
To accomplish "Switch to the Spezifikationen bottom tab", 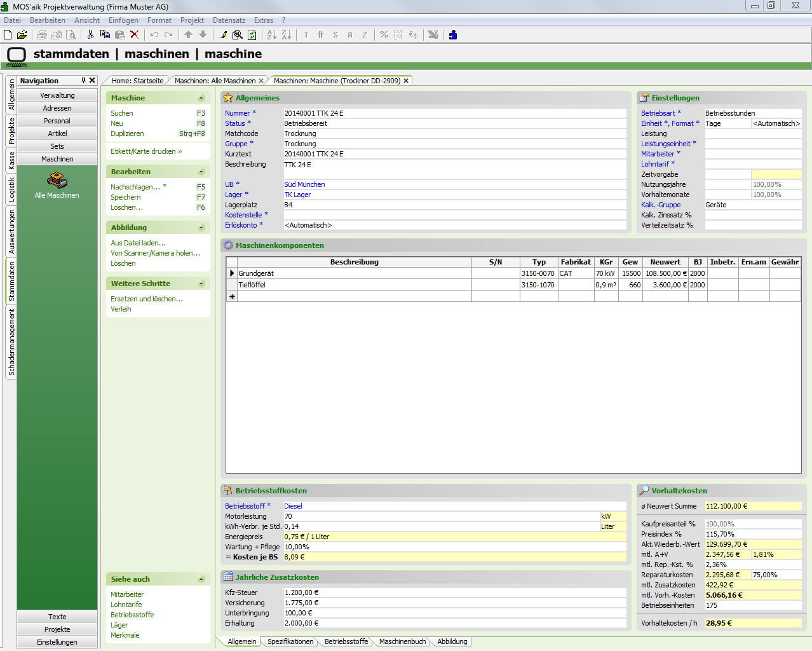I will (x=290, y=641).
